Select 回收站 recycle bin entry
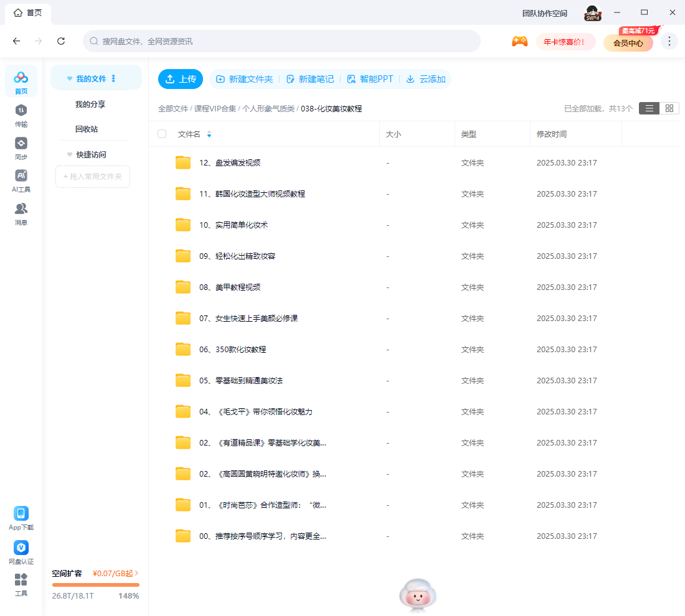Screen dimensions: 685x616 click(x=87, y=129)
